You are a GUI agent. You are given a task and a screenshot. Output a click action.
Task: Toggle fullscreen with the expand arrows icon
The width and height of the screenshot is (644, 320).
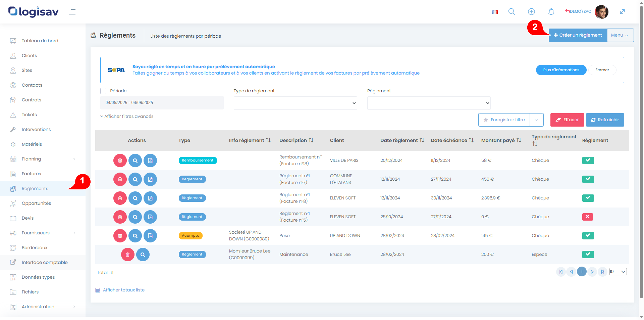pos(622,12)
